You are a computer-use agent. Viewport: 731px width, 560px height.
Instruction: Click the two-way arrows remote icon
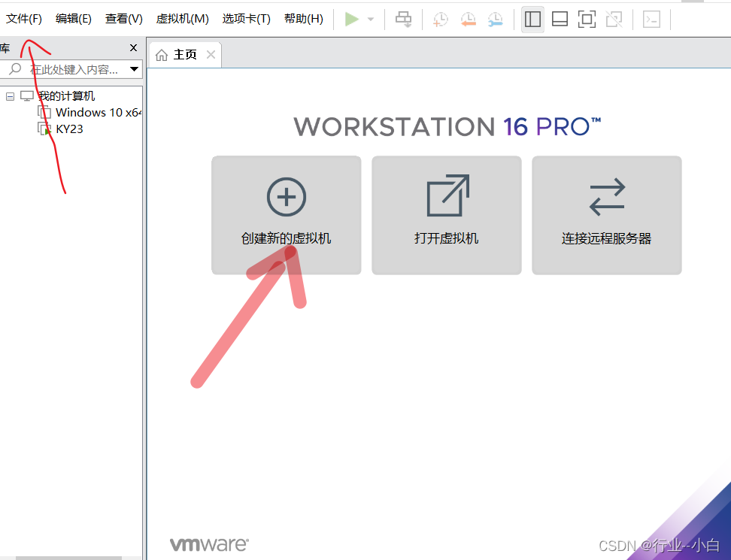(x=607, y=197)
